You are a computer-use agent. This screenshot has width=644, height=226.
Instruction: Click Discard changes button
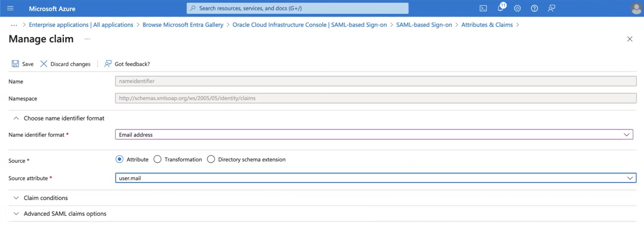tap(65, 64)
